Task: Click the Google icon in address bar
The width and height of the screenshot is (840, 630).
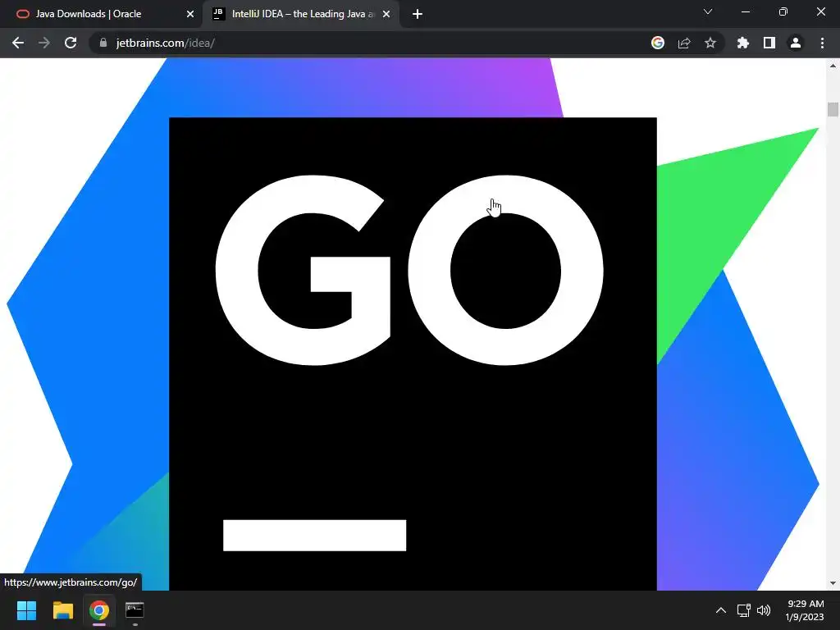Action: 658,43
